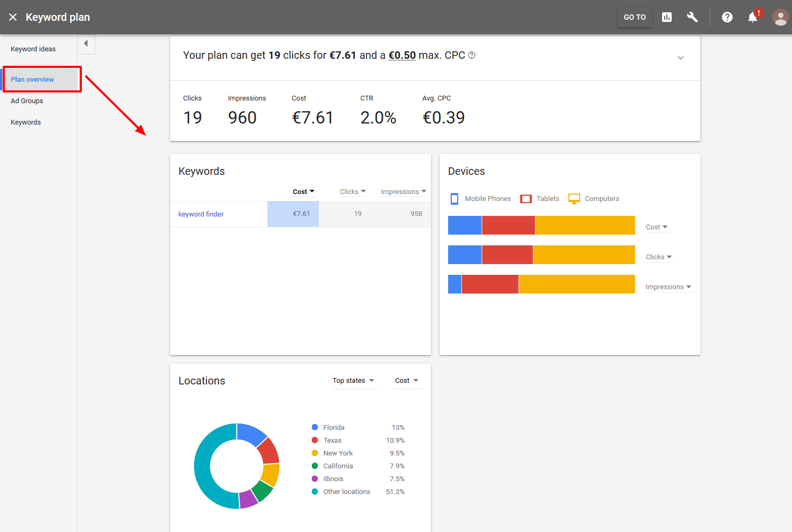792x532 pixels.
Task: Collapse the left sidebar panel
Action: tap(86, 44)
